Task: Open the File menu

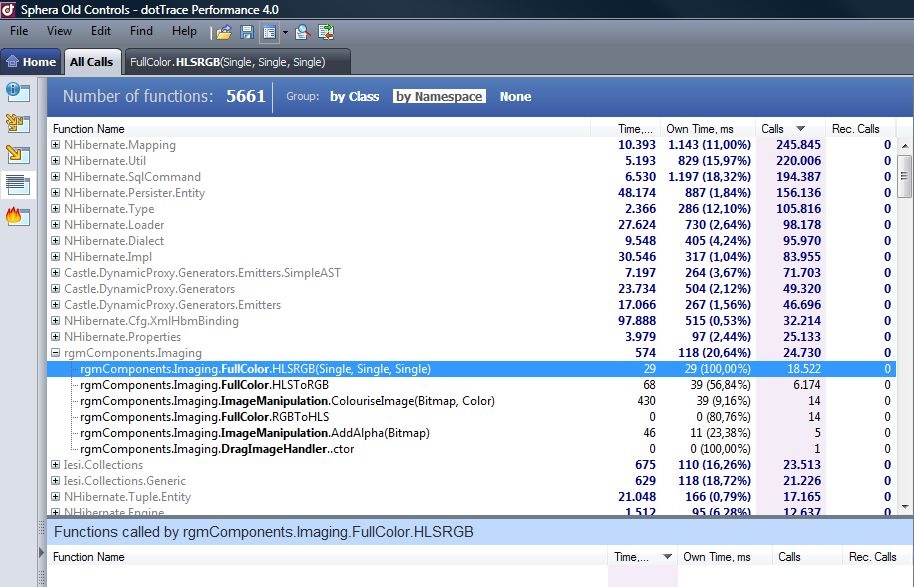Action: (19, 31)
